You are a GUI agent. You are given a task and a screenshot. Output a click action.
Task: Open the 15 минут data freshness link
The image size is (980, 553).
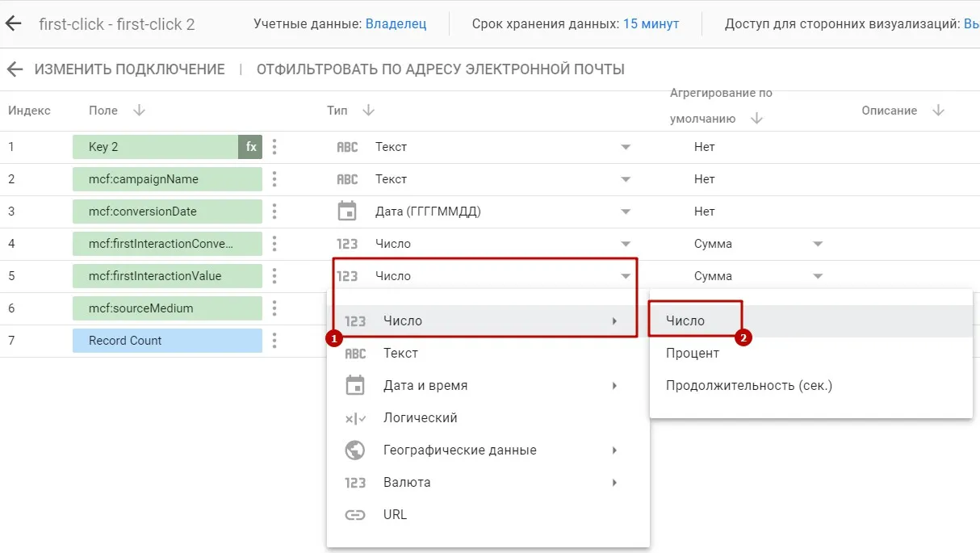(651, 24)
